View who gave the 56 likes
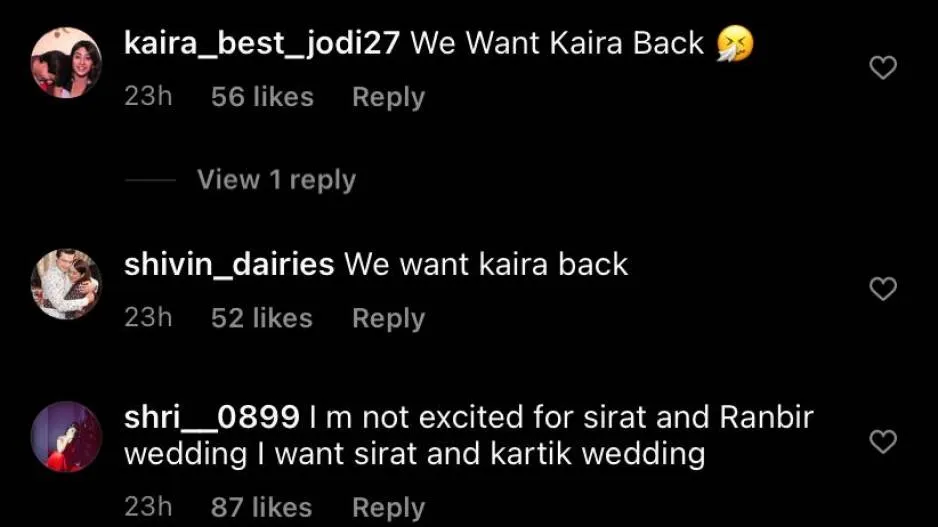Screen dimensions: 938x527 (262, 96)
